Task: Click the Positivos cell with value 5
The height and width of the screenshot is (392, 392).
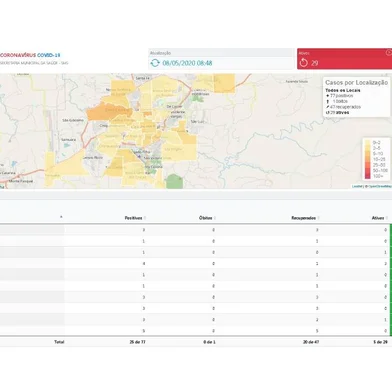Action: 144,331
